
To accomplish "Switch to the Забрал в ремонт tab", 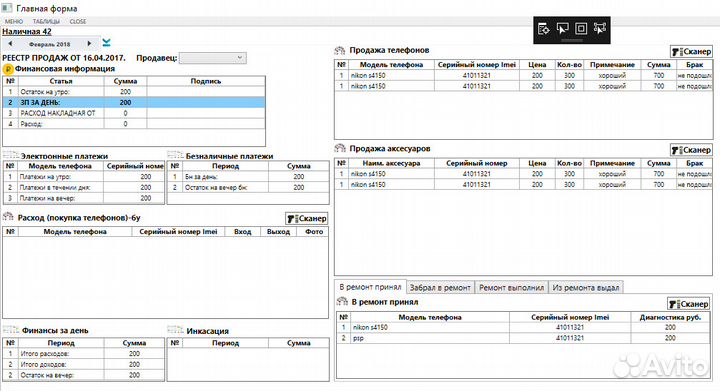I will pyautogui.click(x=440, y=287).
